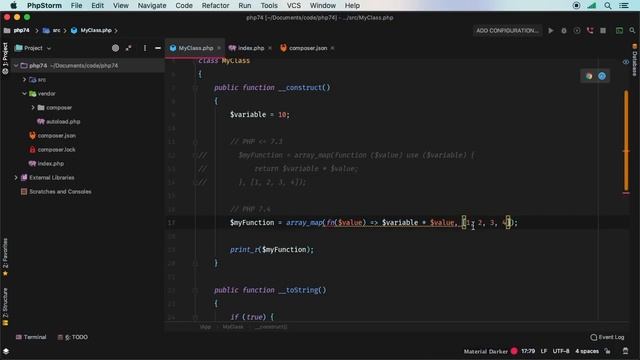Click the Debug bug icon
This screenshot has height=360, width=640.
point(564,31)
